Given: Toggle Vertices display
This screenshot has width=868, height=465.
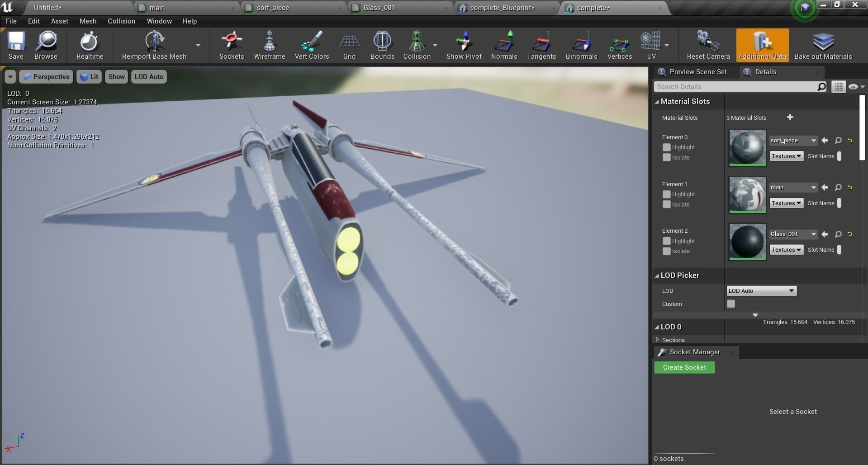Looking at the screenshot, I should click(619, 45).
